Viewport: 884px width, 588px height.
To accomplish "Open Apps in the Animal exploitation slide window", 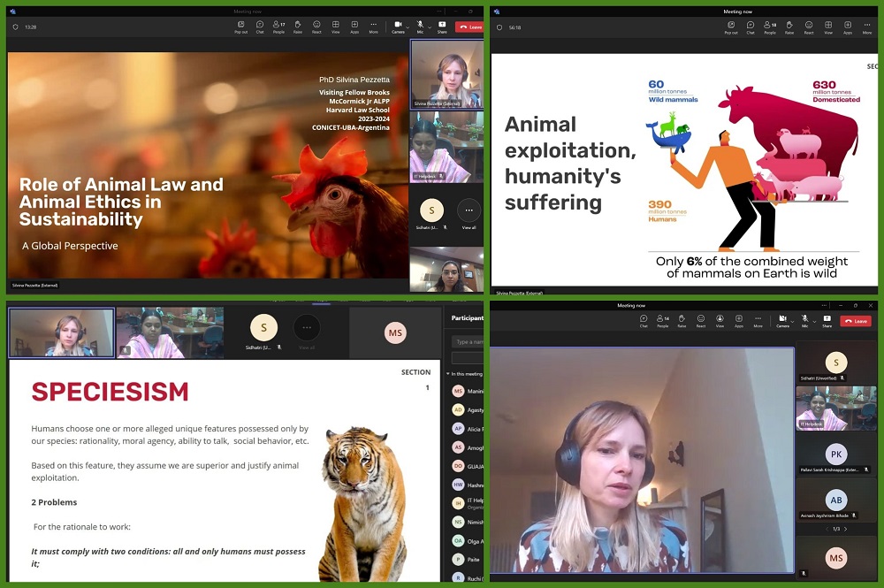I will pos(848,27).
